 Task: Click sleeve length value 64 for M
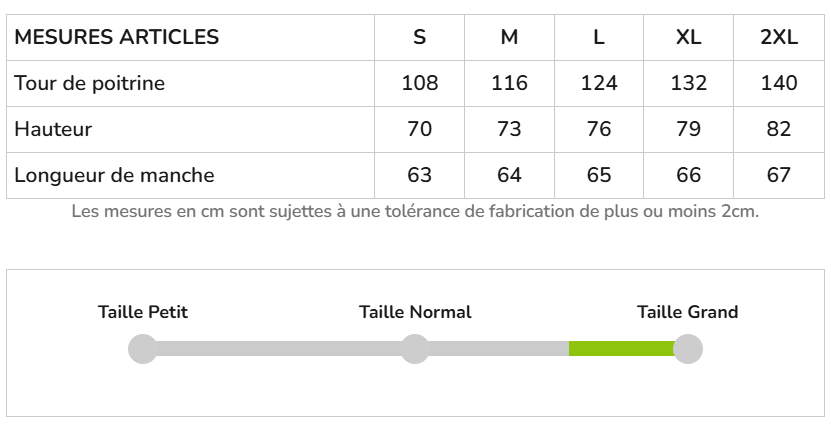click(509, 175)
